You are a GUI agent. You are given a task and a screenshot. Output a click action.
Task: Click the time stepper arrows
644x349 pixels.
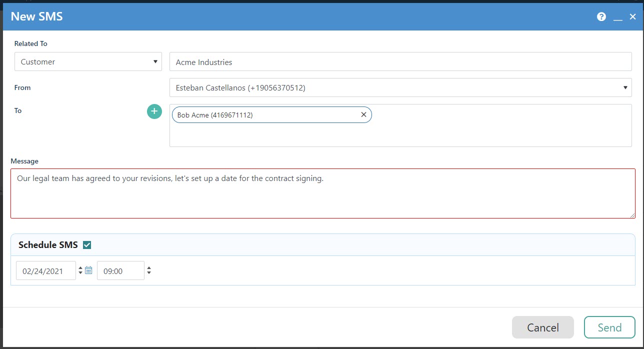coord(148,270)
